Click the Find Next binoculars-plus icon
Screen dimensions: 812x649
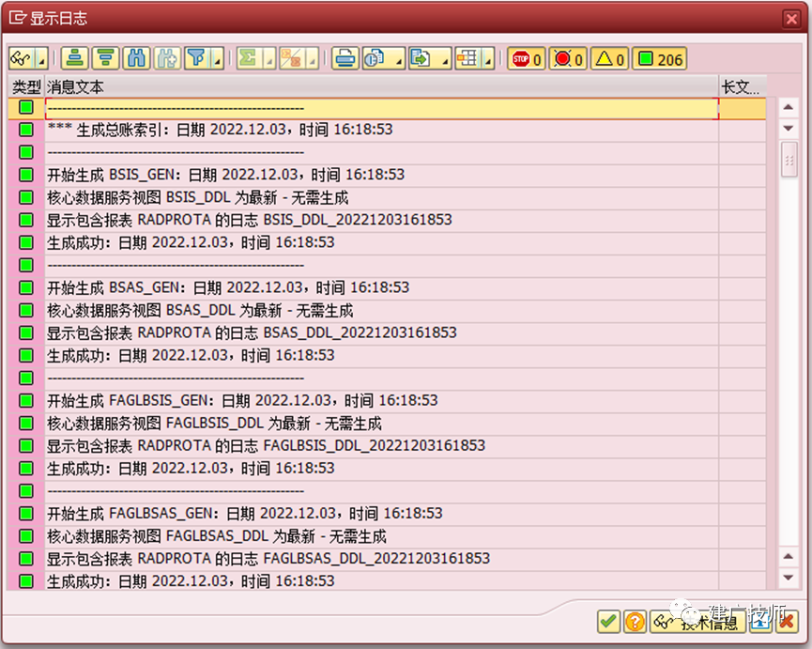(167, 58)
